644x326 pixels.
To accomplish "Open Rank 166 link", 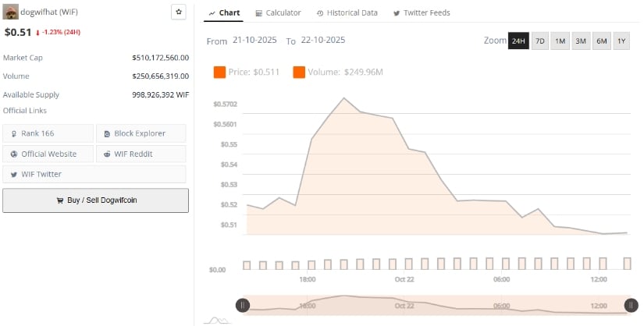I will [48, 133].
